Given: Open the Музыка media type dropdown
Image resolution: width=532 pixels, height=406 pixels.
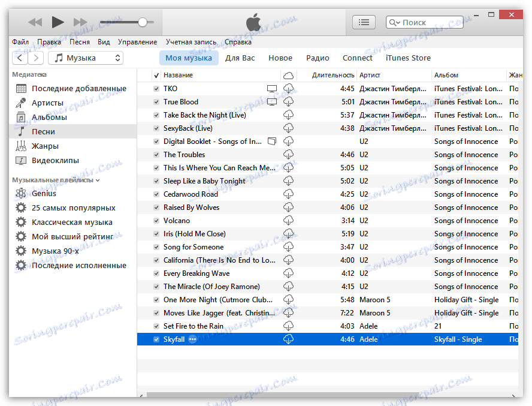Looking at the screenshot, I should tap(86, 58).
